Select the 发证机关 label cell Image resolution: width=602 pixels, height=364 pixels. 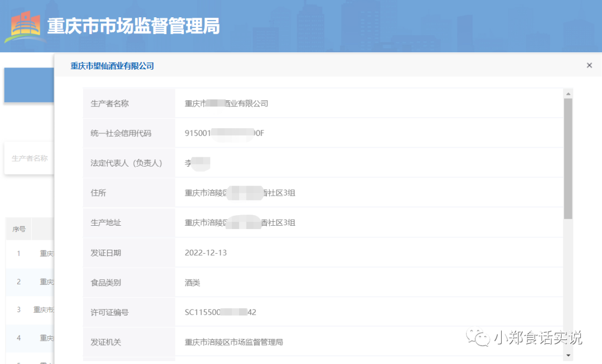[129, 342]
